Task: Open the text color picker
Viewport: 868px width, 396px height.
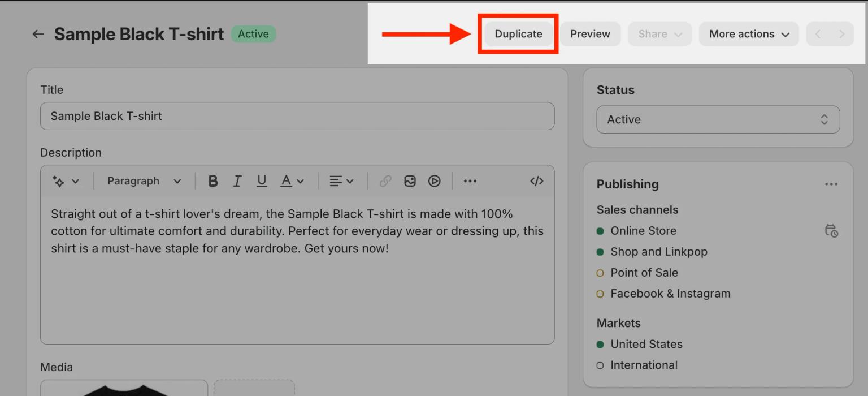Action: 292,181
